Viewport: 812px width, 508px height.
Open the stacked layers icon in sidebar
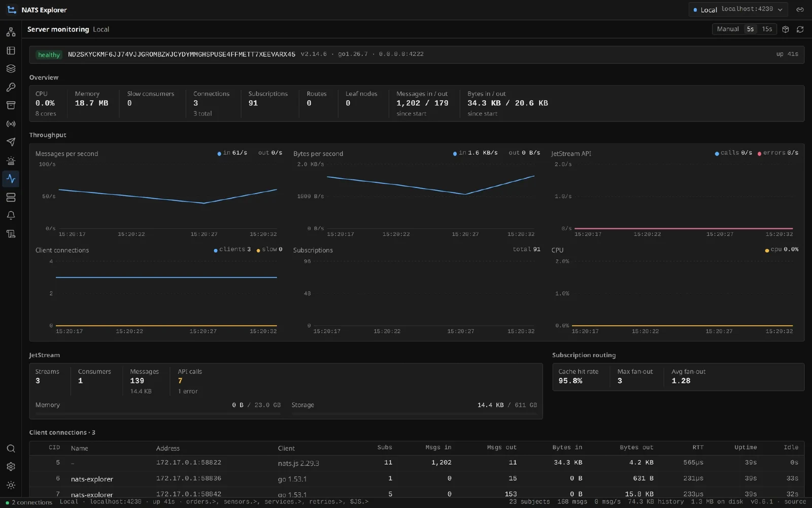click(x=11, y=69)
